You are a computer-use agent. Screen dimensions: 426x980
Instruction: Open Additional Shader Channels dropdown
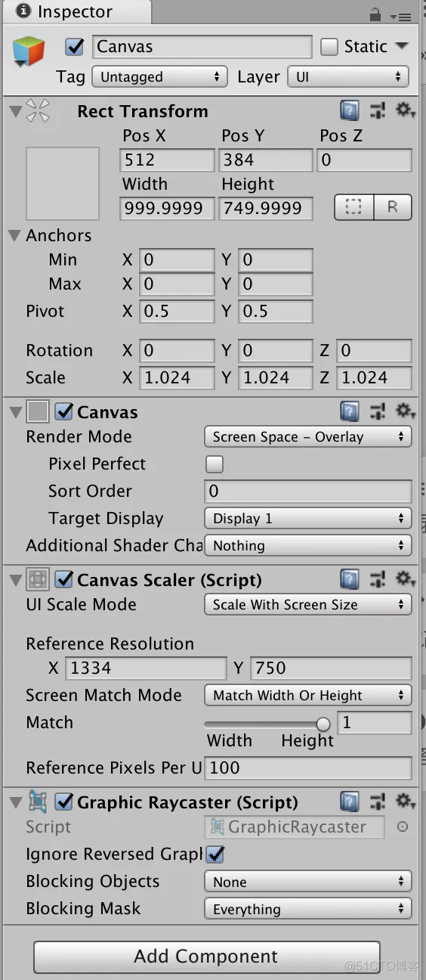(307, 545)
